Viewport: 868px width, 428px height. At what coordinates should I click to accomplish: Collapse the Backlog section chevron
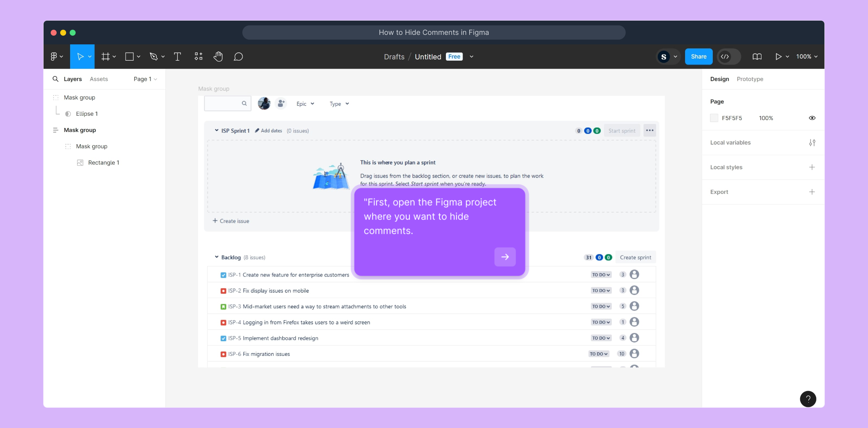point(217,257)
